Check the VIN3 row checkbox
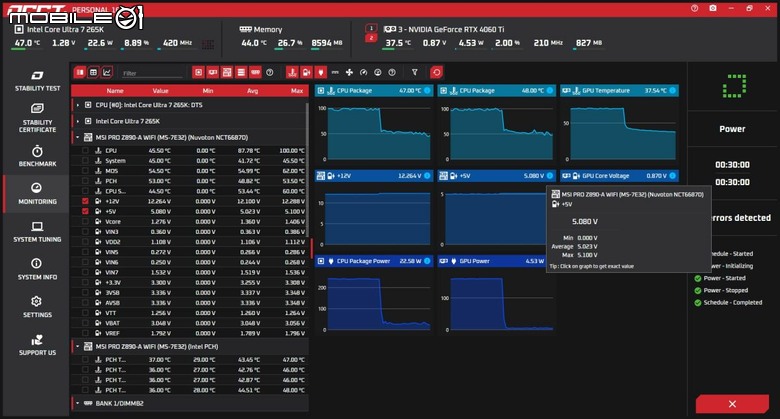The height and width of the screenshot is (419, 780). click(85, 231)
